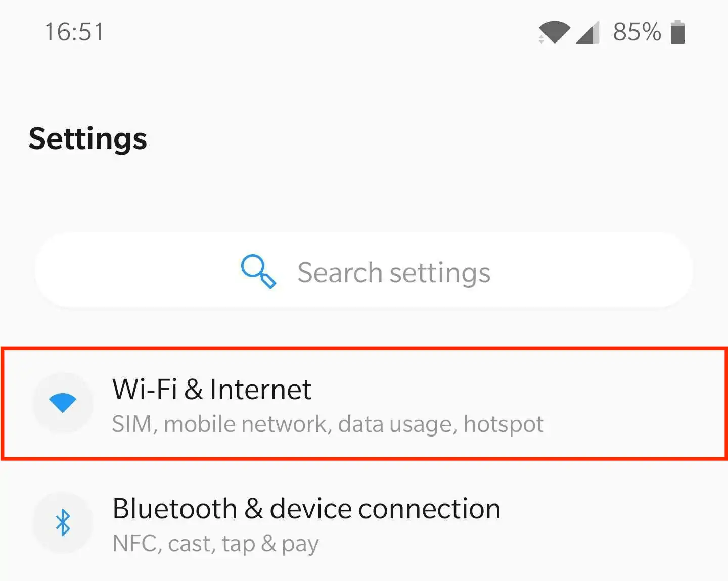Click the Bluetooth icon in the settings list
This screenshot has height=581, width=728.
point(62,522)
